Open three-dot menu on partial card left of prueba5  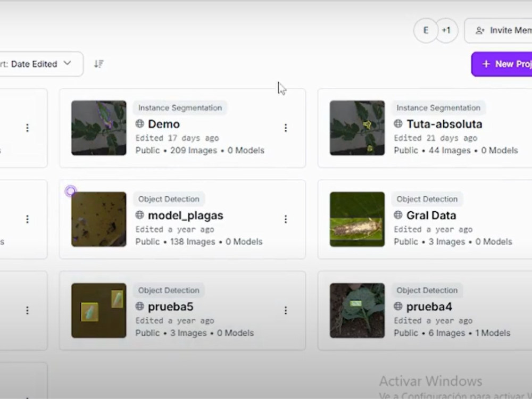click(x=28, y=311)
